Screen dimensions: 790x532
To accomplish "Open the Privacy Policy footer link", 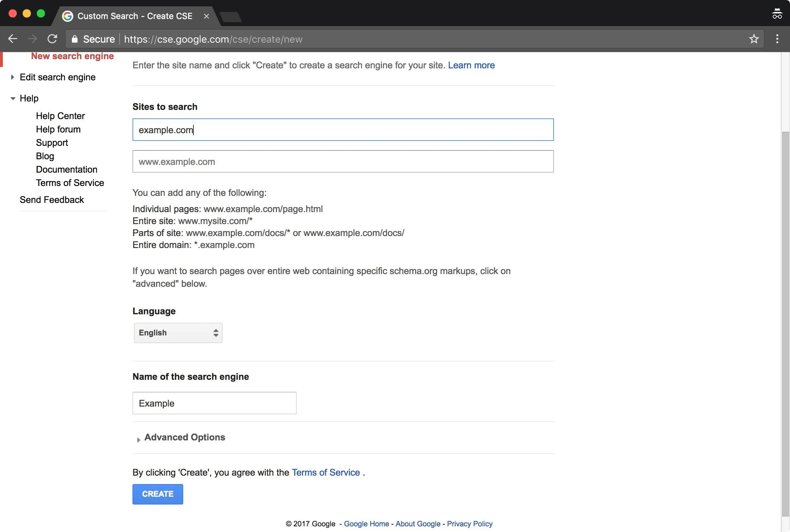I will [470, 524].
